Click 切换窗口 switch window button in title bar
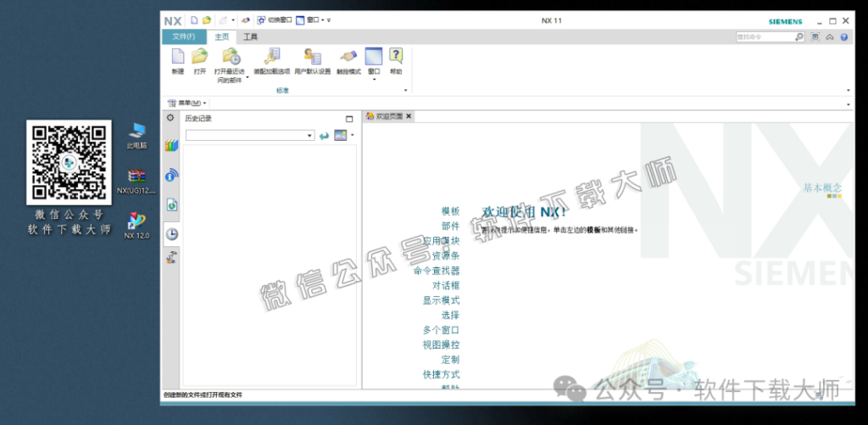The height and width of the screenshot is (425, 868). pyautogui.click(x=274, y=20)
